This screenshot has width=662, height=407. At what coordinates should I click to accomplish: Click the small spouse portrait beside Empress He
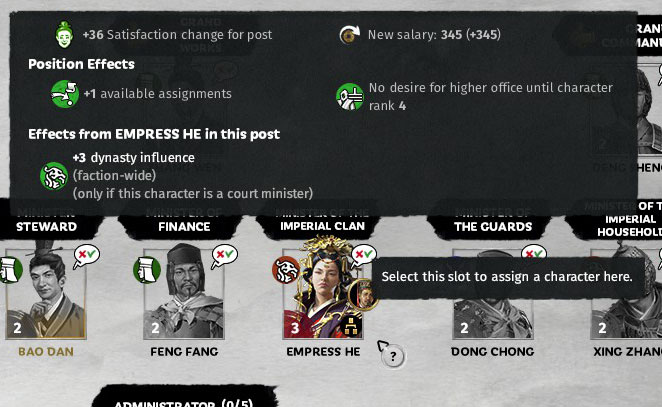point(362,294)
